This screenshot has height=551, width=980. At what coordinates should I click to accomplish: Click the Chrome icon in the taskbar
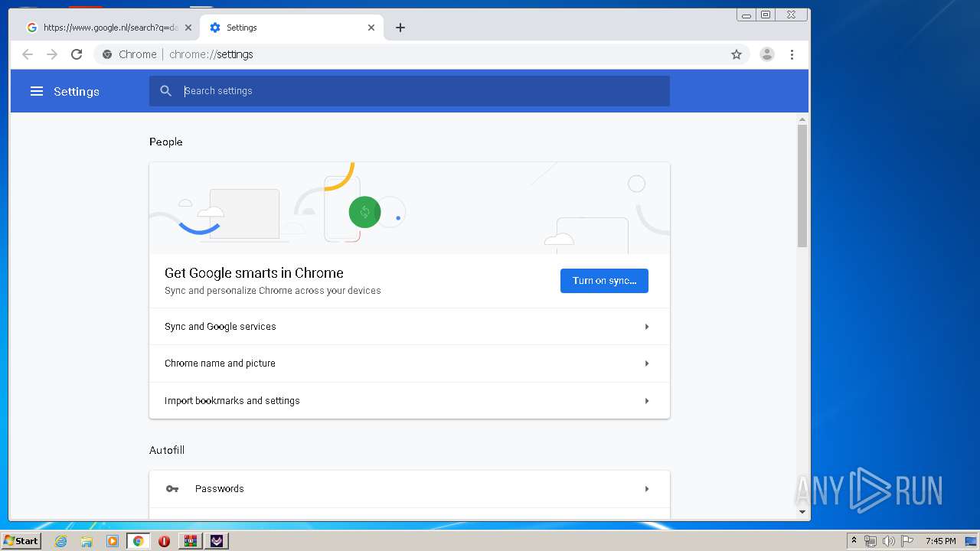139,541
